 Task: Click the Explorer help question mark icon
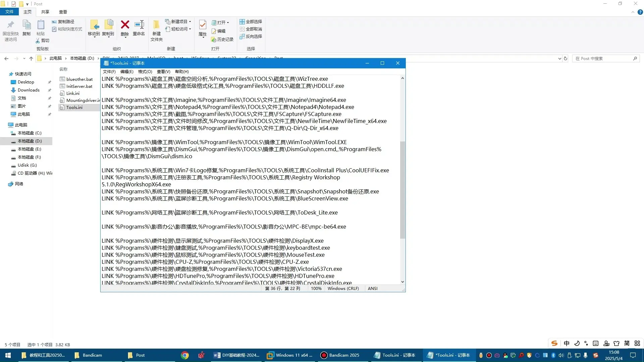click(640, 12)
